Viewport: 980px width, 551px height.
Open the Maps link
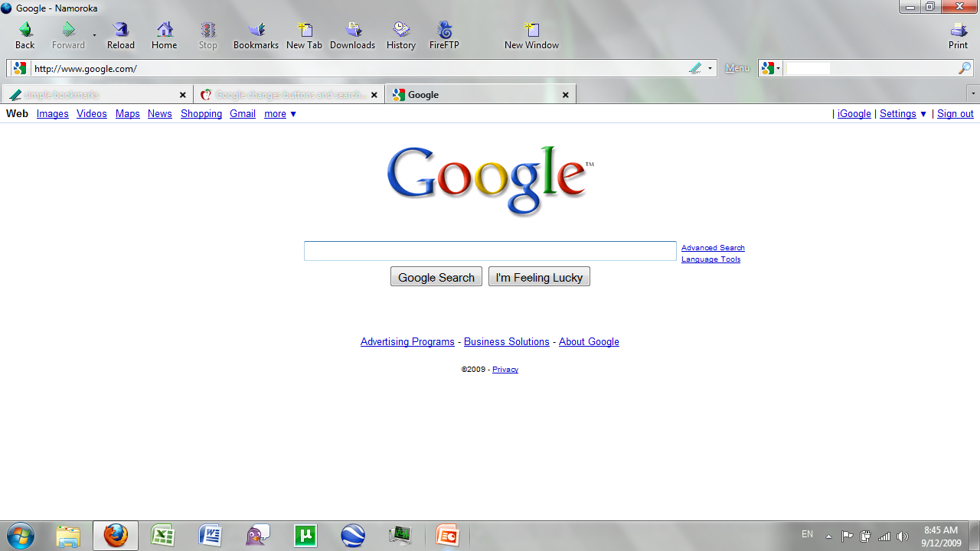click(x=128, y=114)
